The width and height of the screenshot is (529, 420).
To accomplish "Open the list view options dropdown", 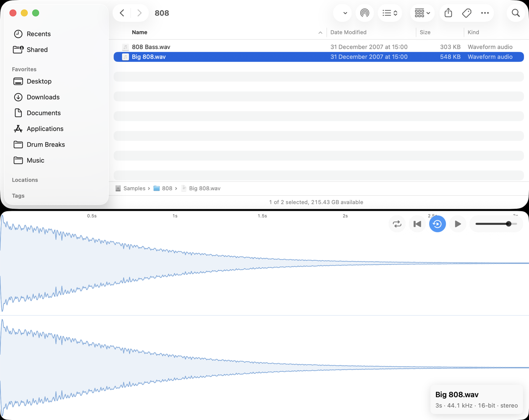I will 390,13.
